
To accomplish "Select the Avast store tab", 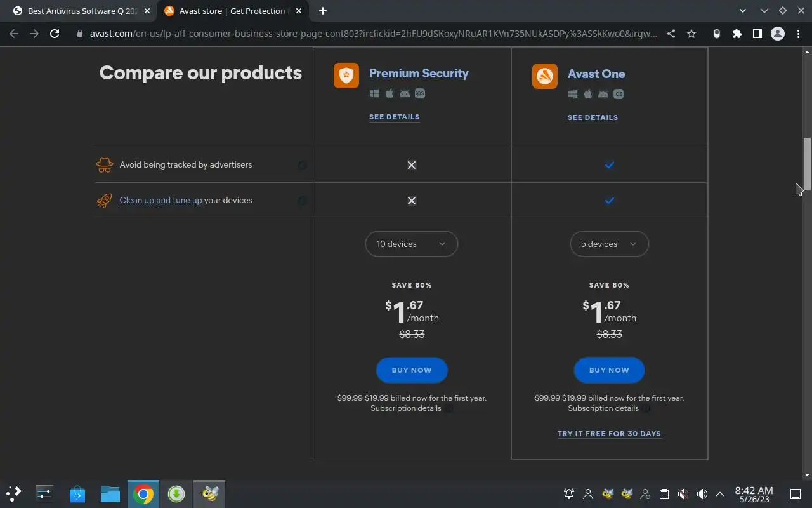I will 232,11.
